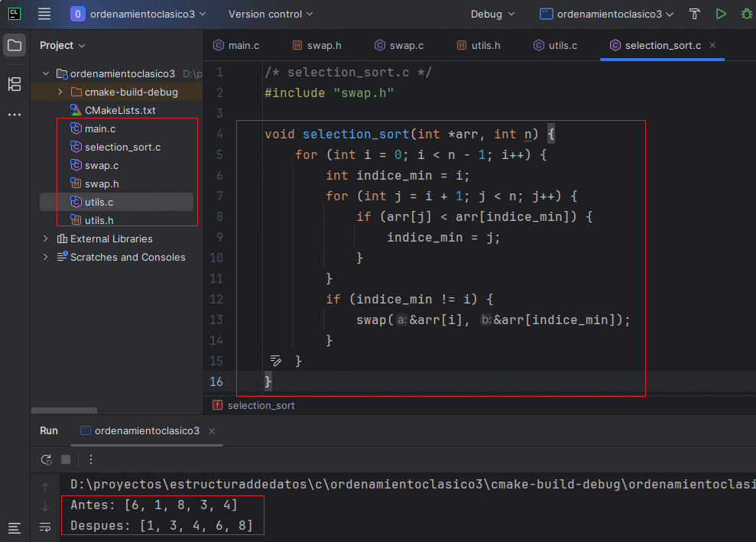Open the Structure tool window icon
Image resolution: width=756 pixels, height=542 pixels.
pyautogui.click(x=14, y=85)
